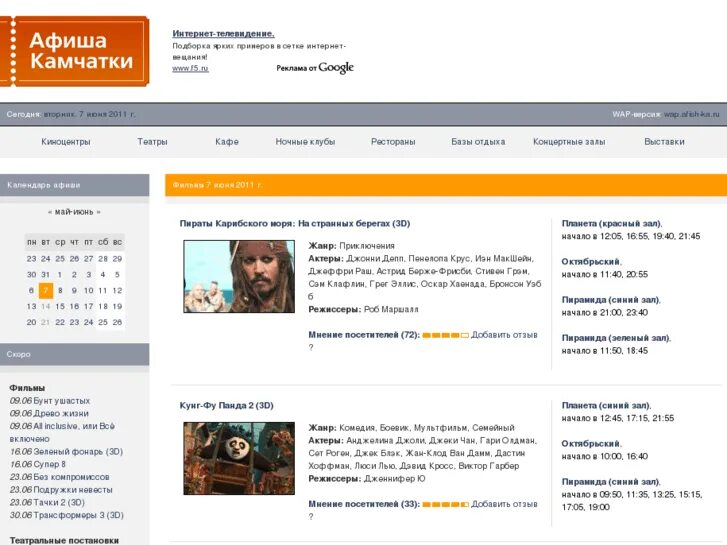Click the Афиша Камчатки logo
The width and height of the screenshot is (727, 545).
75,51
